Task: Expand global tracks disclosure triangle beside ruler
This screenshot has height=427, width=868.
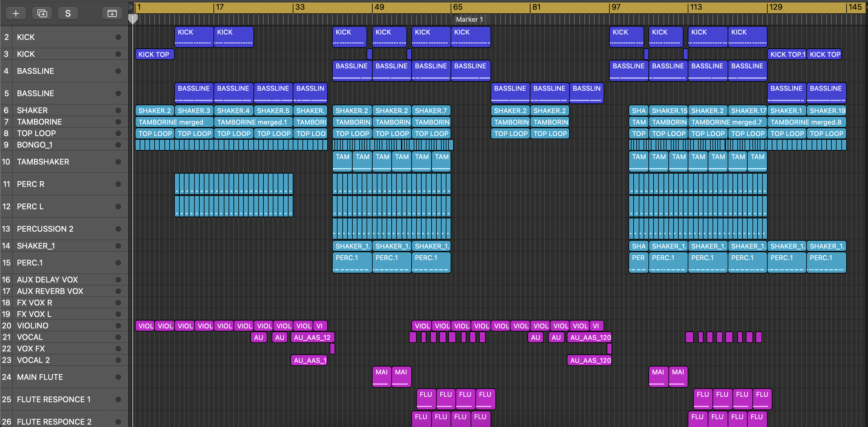Action: click(131, 7)
